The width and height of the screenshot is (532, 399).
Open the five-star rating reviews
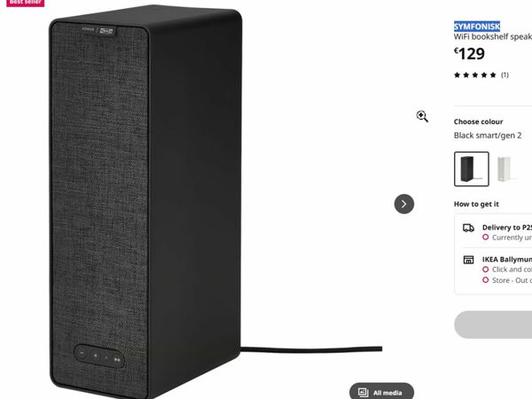(475, 75)
